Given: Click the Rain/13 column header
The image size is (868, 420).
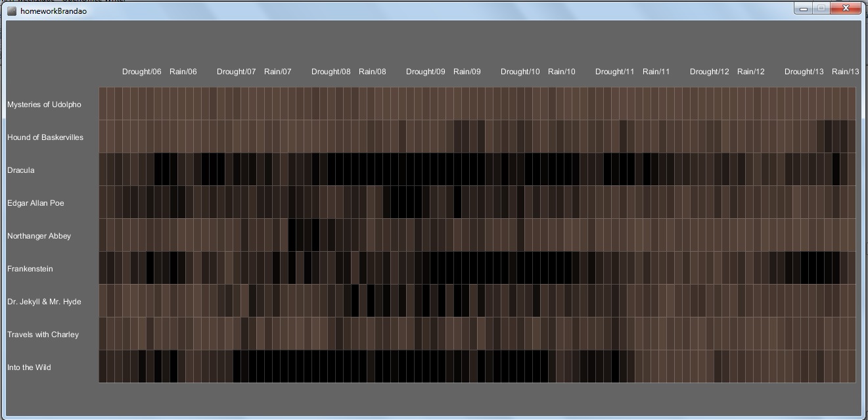Looking at the screenshot, I should (845, 72).
